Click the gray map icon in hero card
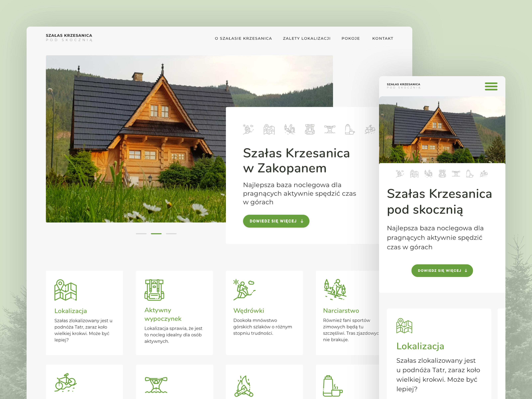 269,129
